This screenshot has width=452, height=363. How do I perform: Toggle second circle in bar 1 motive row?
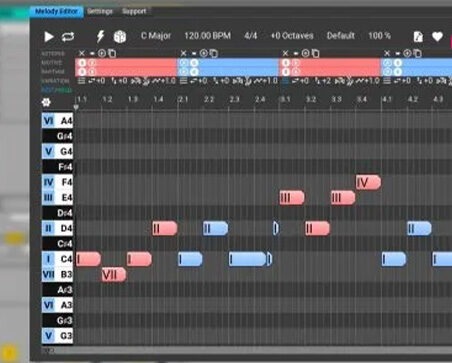[x=92, y=63]
